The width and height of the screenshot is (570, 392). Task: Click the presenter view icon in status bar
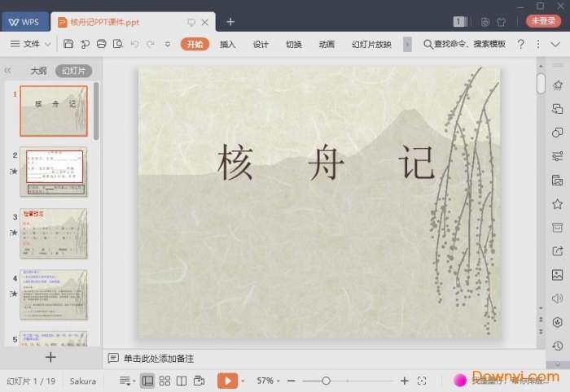199,381
